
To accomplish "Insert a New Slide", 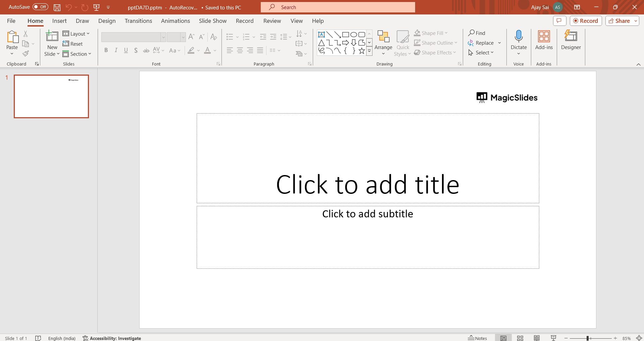I will coord(52,36).
